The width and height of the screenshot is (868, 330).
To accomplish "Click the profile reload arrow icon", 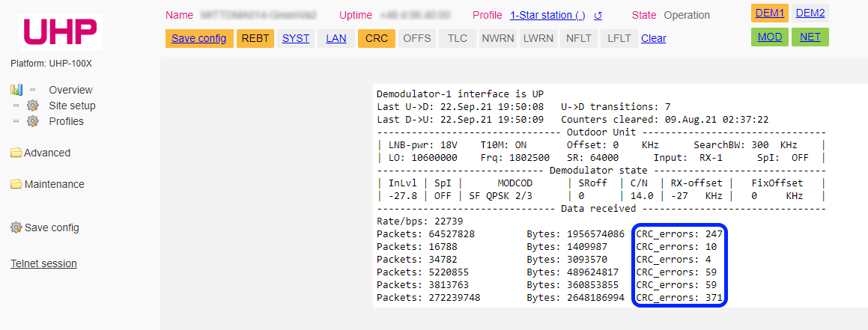I will click(x=598, y=15).
